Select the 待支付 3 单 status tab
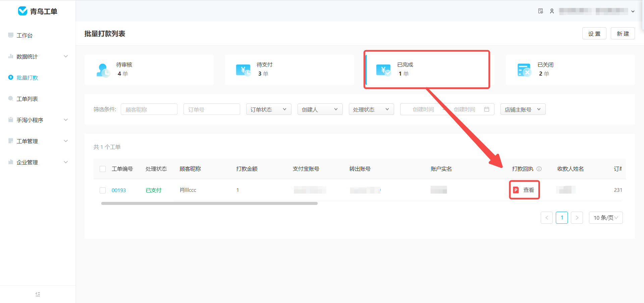Screen dimensions: 644x303 289,70
